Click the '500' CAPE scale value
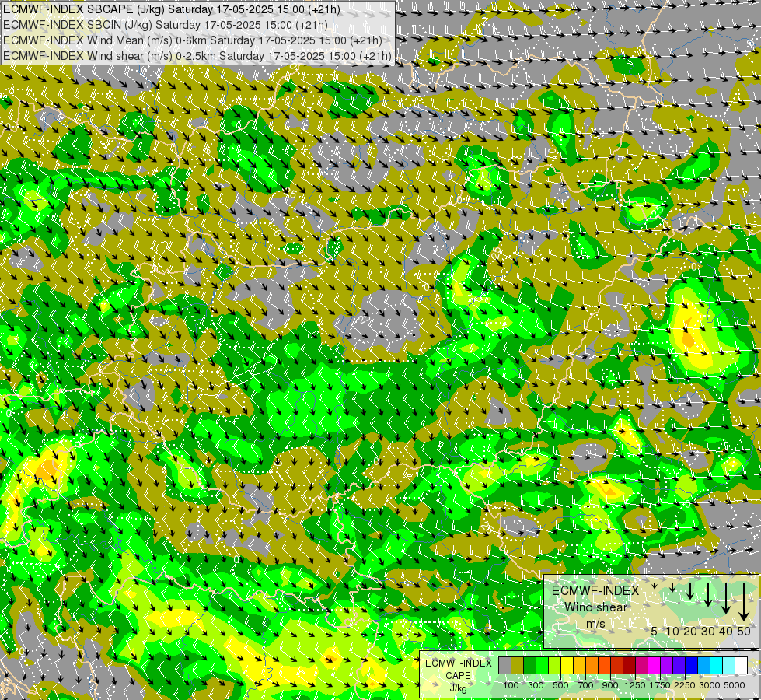The width and height of the screenshot is (761, 700). point(560,685)
